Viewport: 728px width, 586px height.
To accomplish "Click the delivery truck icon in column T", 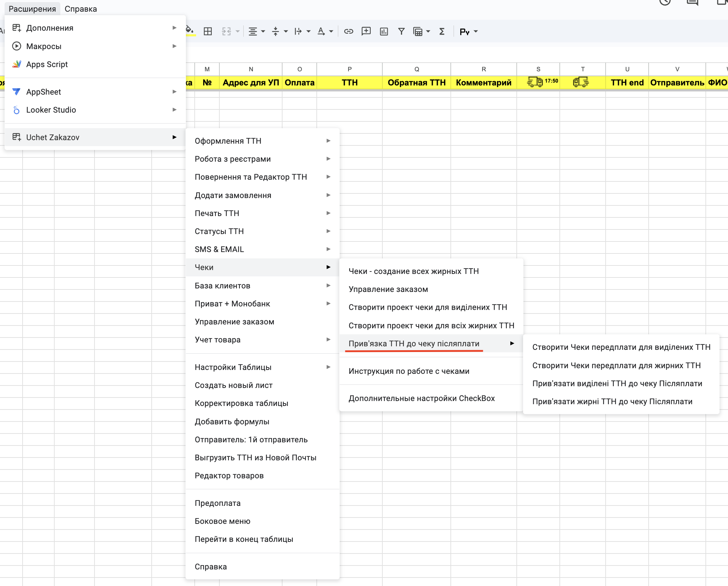I will coord(581,82).
